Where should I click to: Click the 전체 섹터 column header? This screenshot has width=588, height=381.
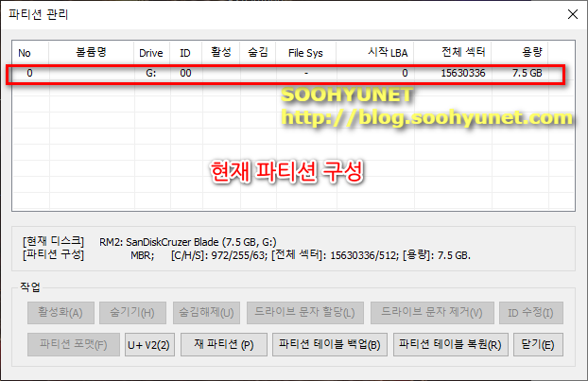(452, 53)
